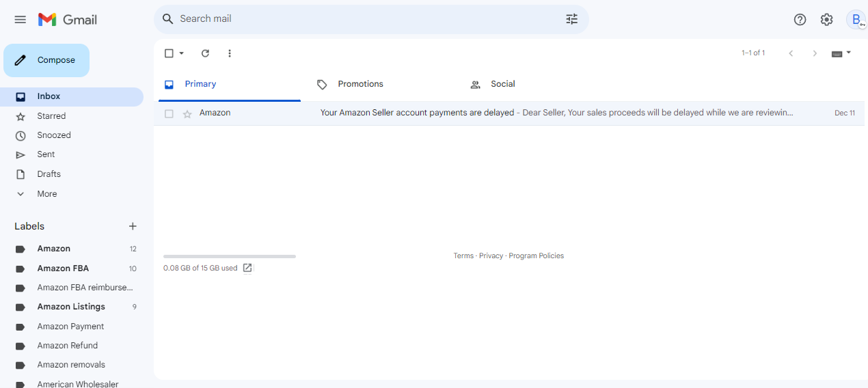Compose a new email

point(46,60)
